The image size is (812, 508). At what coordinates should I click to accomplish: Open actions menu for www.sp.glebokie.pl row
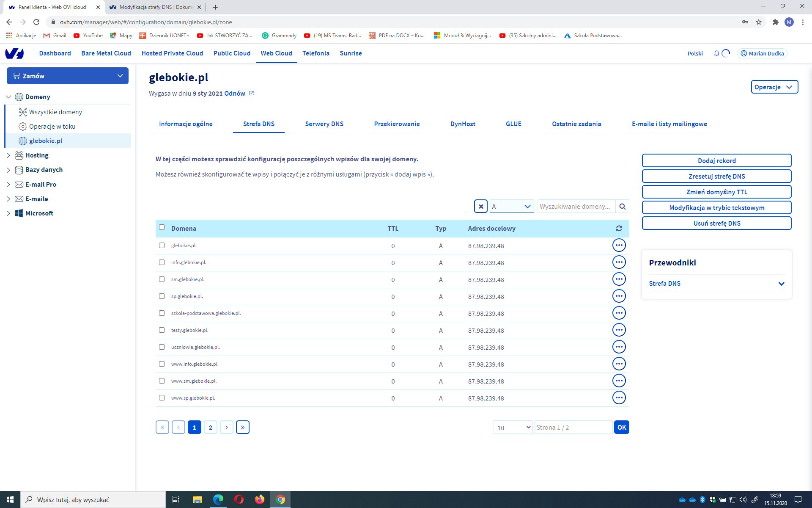click(x=619, y=398)
